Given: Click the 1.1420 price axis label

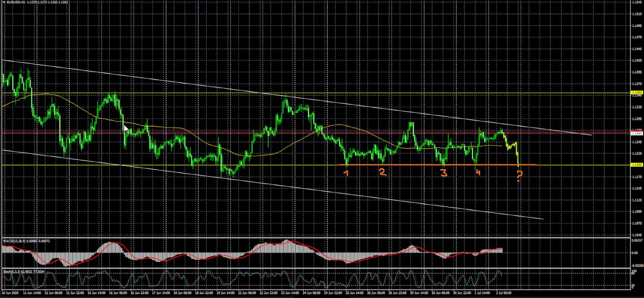Looking at the screenshot, I should [x=637, y=60].
